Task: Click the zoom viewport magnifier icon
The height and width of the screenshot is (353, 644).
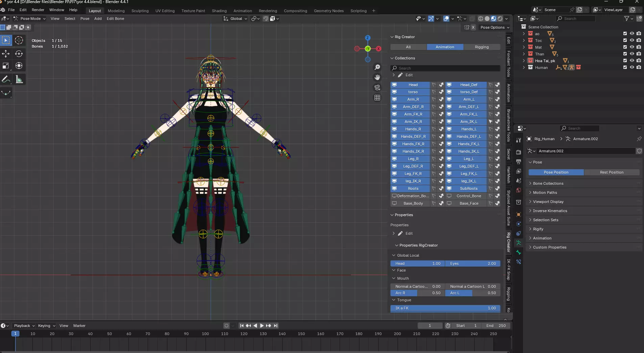Action: point(377,67)
